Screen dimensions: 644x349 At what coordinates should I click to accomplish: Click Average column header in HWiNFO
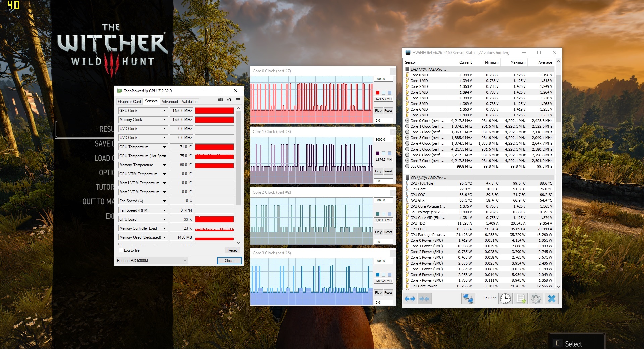coord(541,62)
